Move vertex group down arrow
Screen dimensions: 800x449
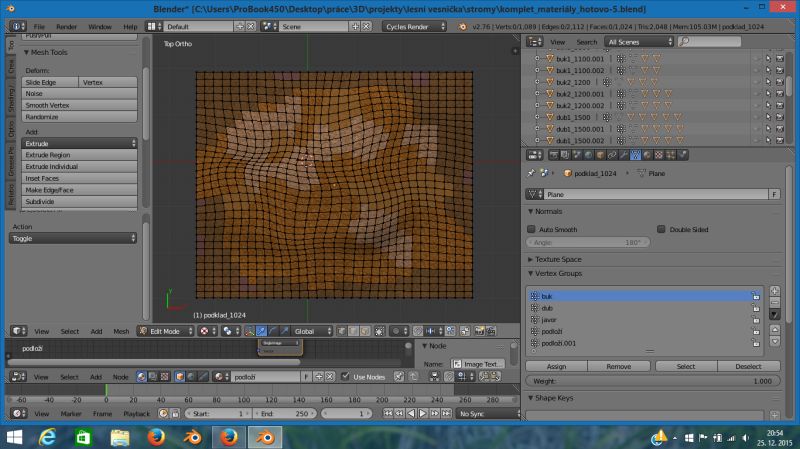pos(774,341)
